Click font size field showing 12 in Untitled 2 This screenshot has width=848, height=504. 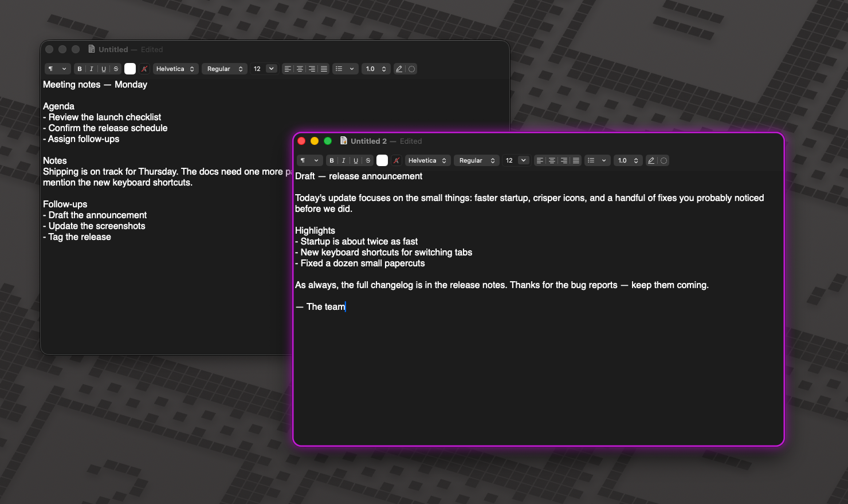tap(509, 160)
